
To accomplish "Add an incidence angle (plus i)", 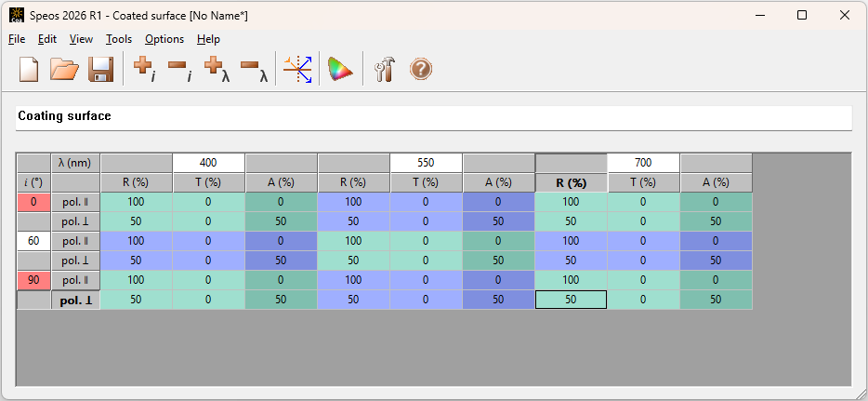I will 144,69.
